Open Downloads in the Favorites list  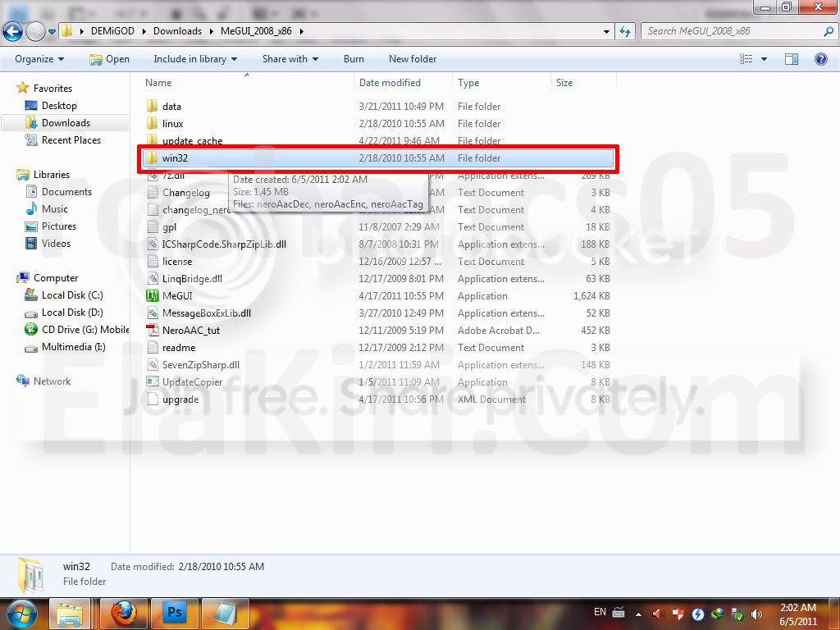[66, 123]
